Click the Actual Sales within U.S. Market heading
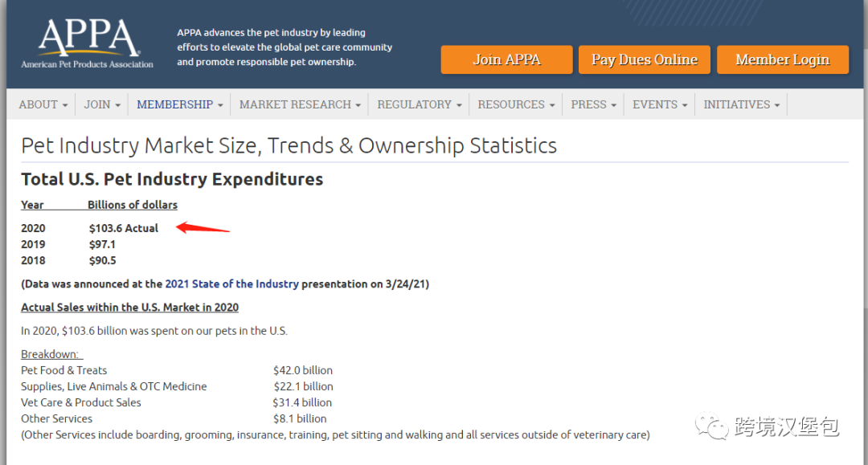868x465 pixels. tap(129, 308)
